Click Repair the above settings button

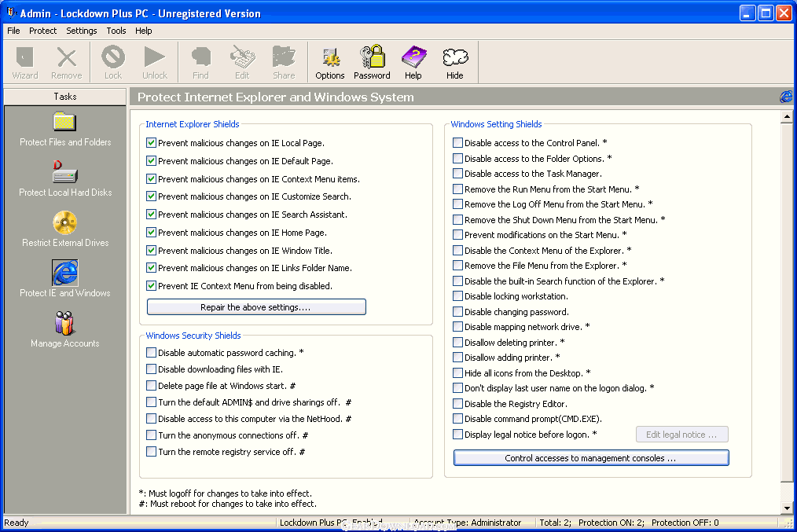click(x=256, y=307)
